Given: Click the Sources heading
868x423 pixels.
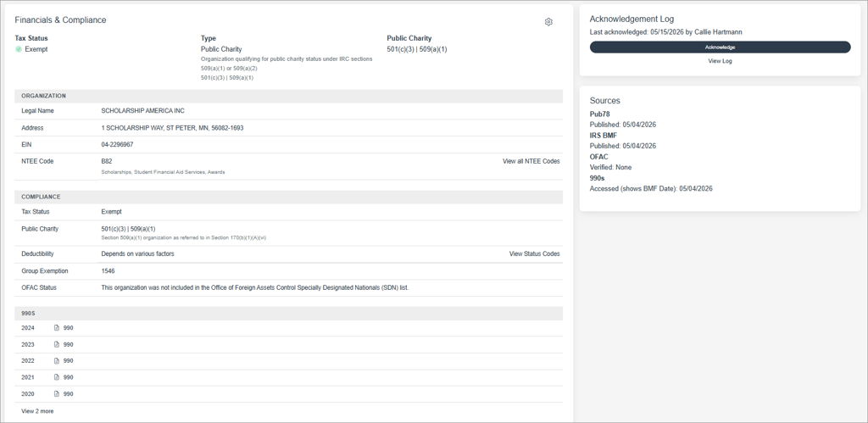Looking at the screenshot, I should pyautogui.click(x=605, y=101).
